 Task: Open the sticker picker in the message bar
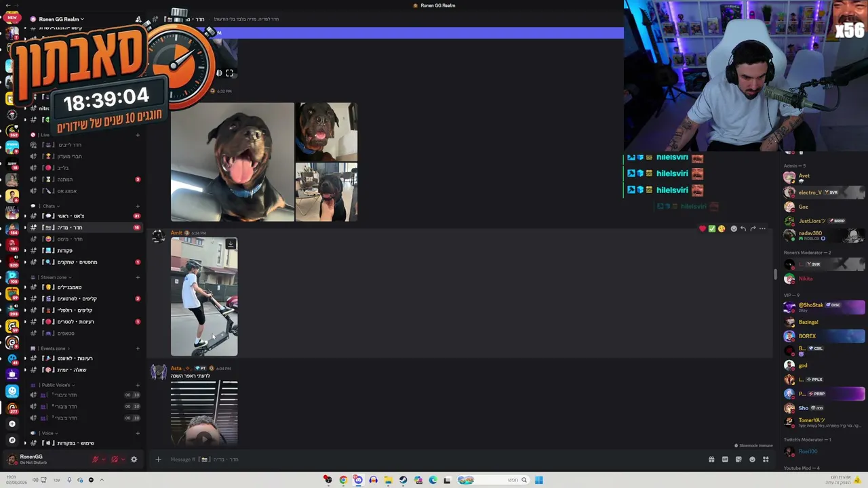point(738,460)
